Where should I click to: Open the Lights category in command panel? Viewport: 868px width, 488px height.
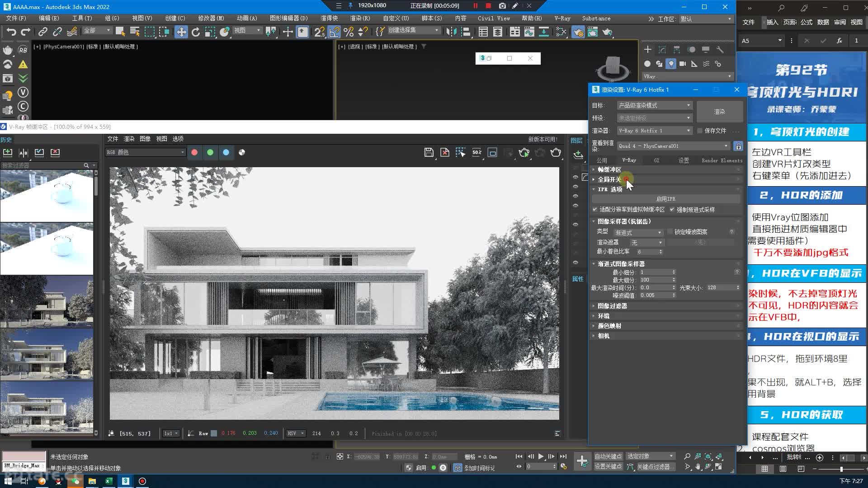671,64
